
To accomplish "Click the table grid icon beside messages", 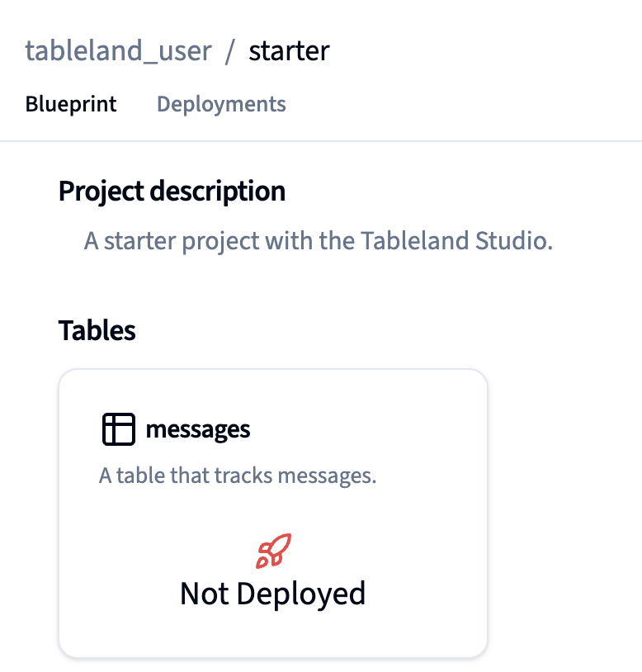I will click(x=118, y=429).
